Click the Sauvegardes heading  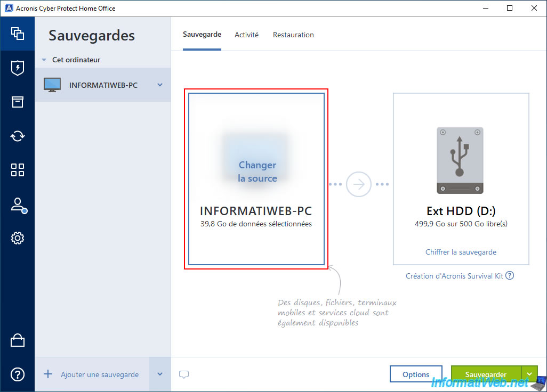[x=92, y=36]
